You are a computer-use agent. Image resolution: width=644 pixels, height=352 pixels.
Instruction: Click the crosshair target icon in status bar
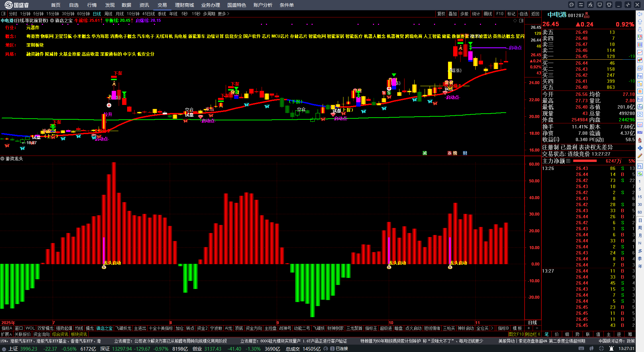point(601,349)
